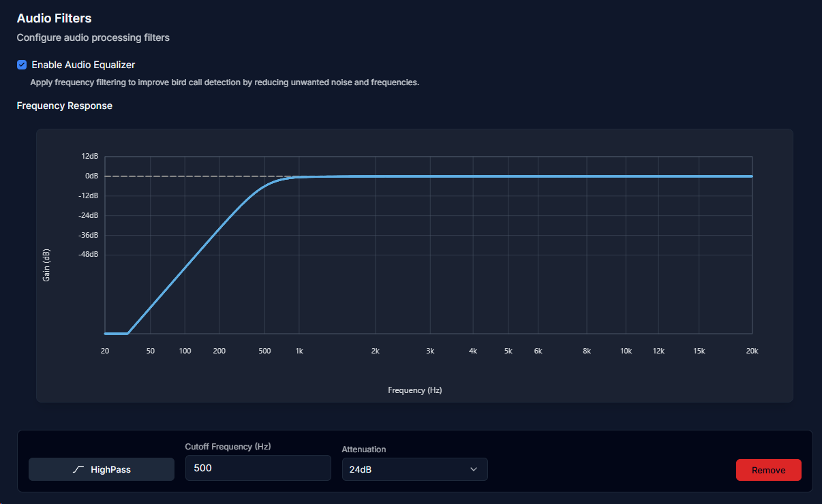Screen dimensions: 822x504
Task: Click the "Enable Audio Equalizer" label text
Action: (x=83, y=65)
